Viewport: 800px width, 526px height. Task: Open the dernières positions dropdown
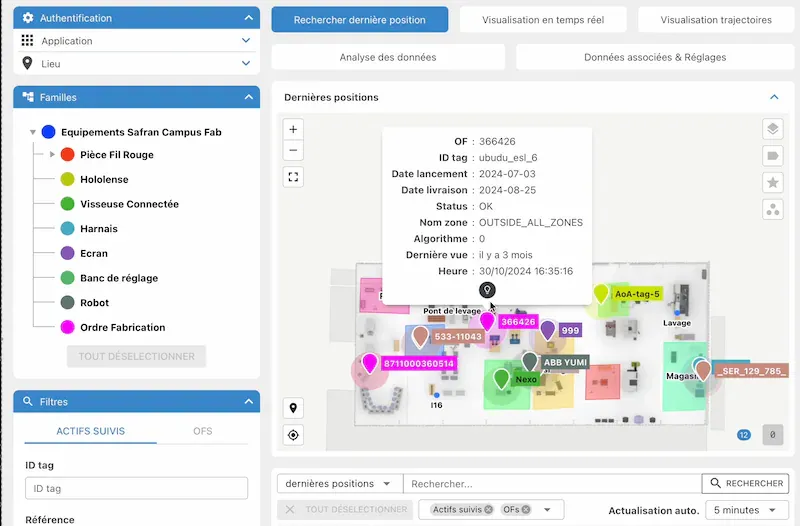pyautogui.click(x=340, y=484)
